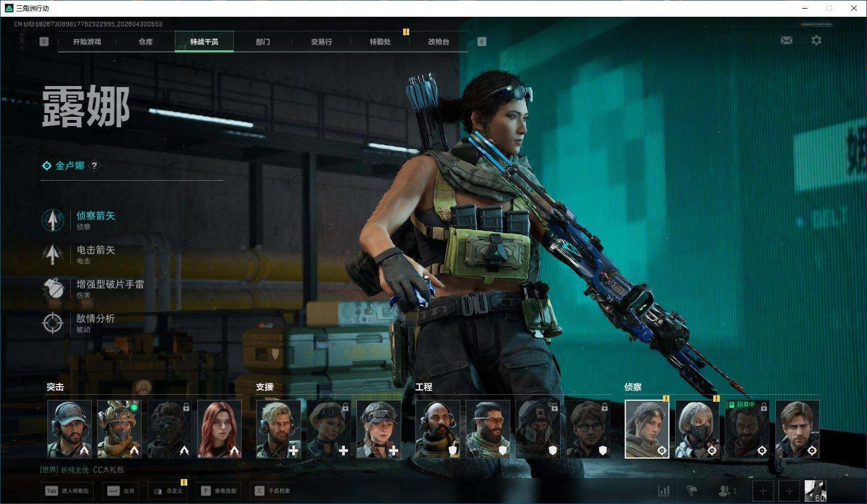
Task: Select the 侦察箭矢 recon arrow skill icon
Action: pos(52,220)
